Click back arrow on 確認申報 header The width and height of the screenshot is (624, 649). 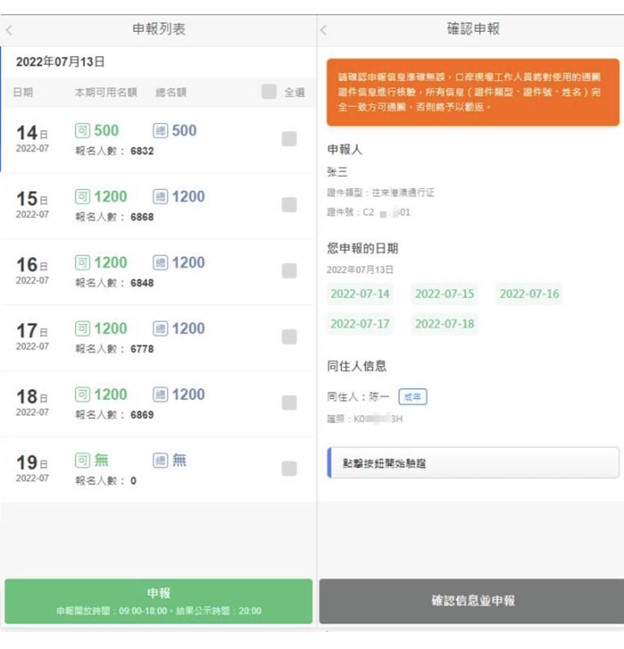click(323, 30)
